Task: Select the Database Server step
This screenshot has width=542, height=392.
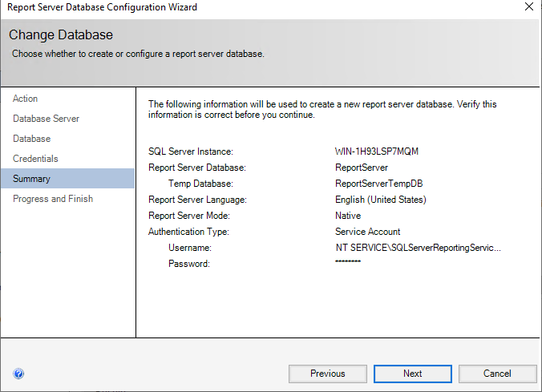Action: click(x=46, y=119)
